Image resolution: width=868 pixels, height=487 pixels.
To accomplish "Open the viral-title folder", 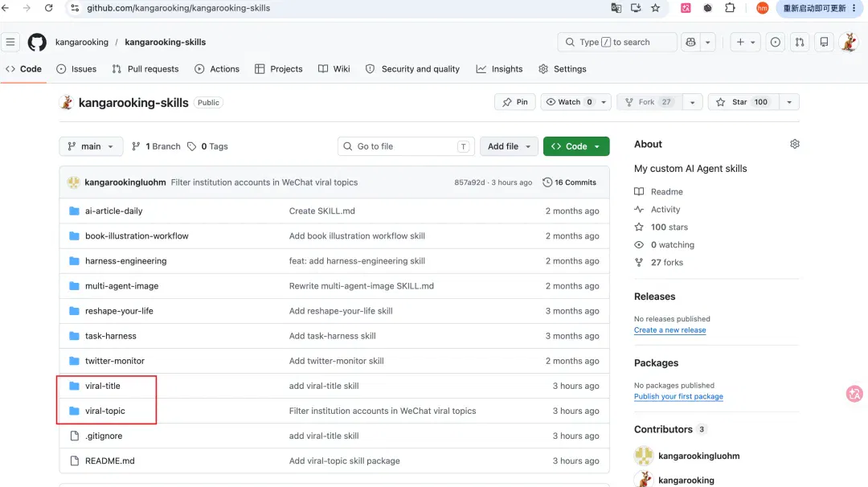I will click(x=102, y=386).
